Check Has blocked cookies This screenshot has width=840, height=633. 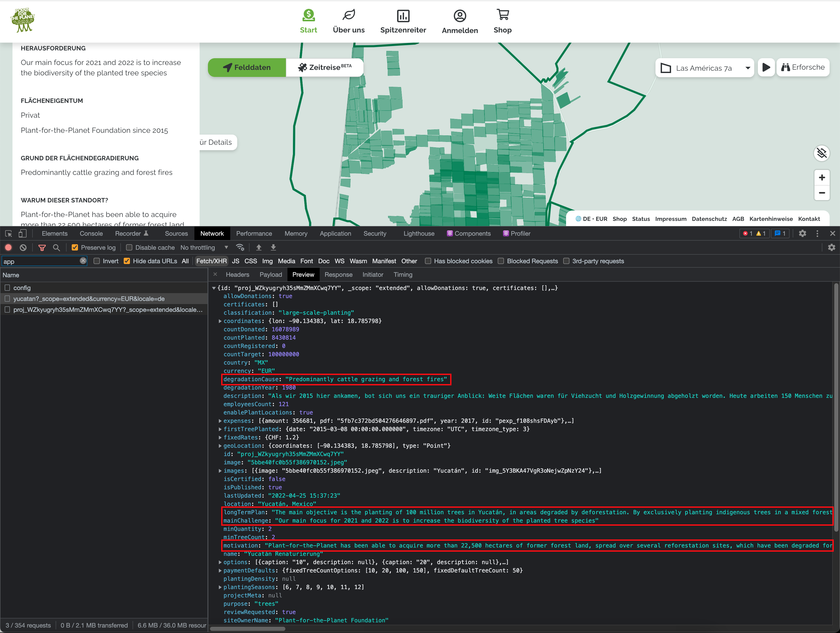click(x=428, y=261)
